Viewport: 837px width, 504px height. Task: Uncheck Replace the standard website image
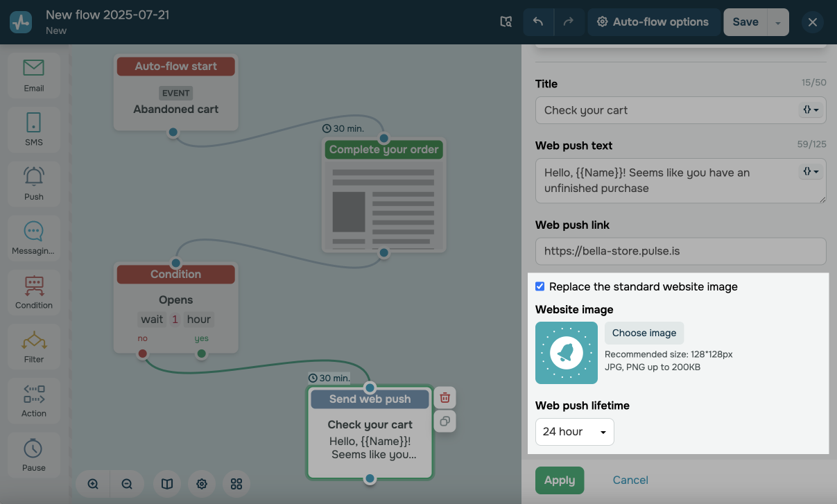tap(540, 286)
